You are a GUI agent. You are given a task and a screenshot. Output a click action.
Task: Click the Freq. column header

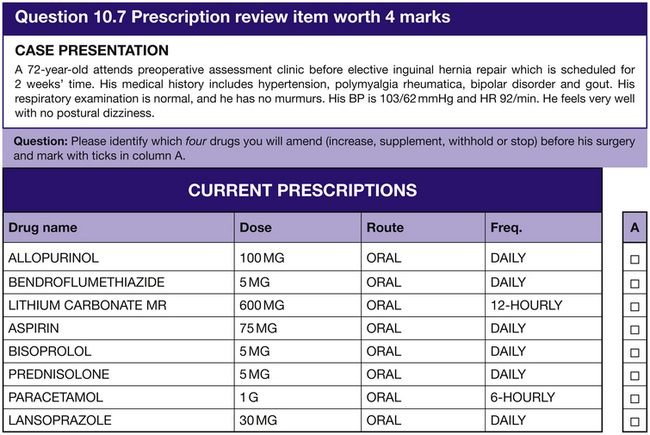[x=506, y=227]
